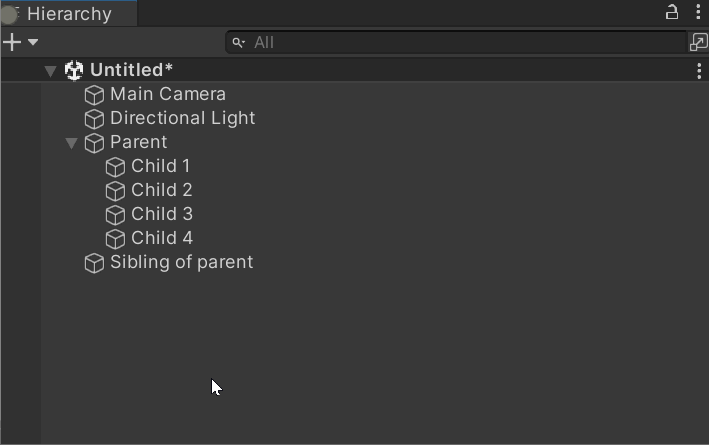709x445 pixels.
Task: Collapse the Untitled scene foldout
Action: pyautogui.click(x=50, y=70)
